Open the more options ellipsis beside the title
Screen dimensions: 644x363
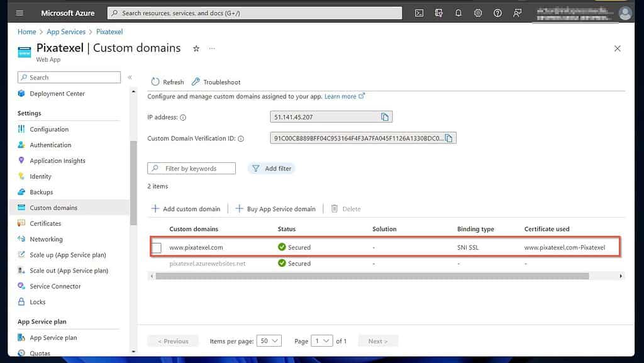[x=212, y=48]
